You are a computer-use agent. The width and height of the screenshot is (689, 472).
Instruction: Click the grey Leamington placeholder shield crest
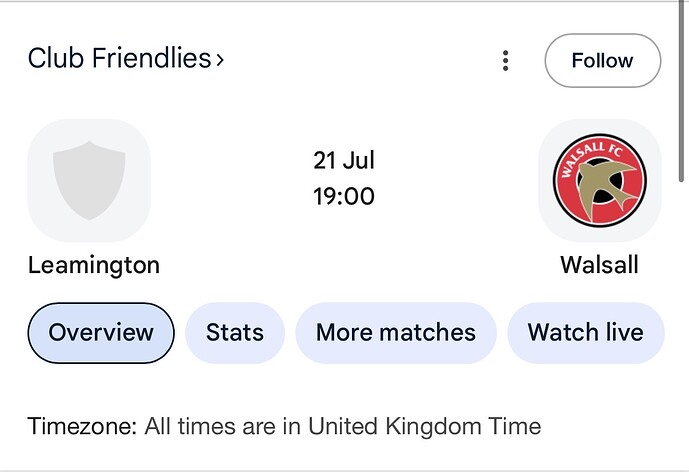pyautogui.click(x=89, y=181)
